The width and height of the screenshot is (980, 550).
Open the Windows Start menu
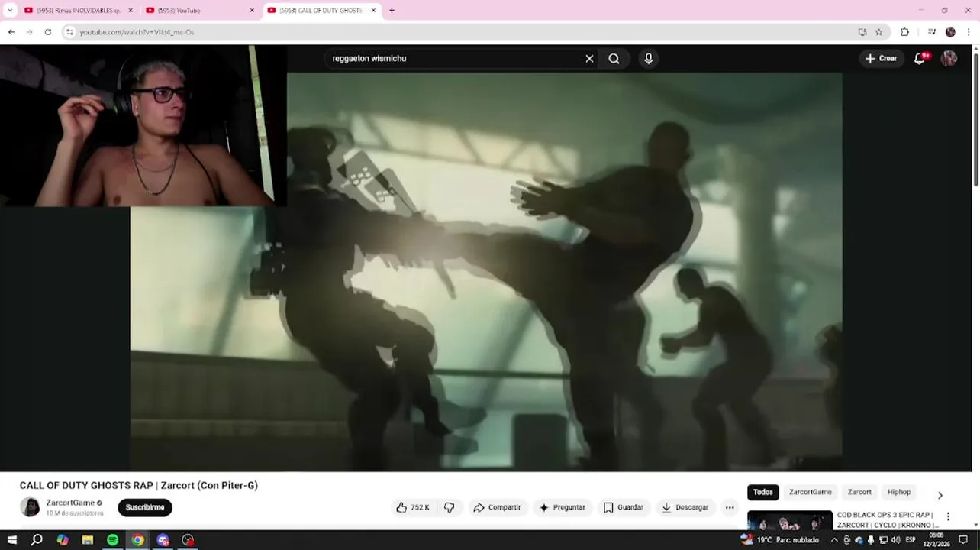pos(11,540)
